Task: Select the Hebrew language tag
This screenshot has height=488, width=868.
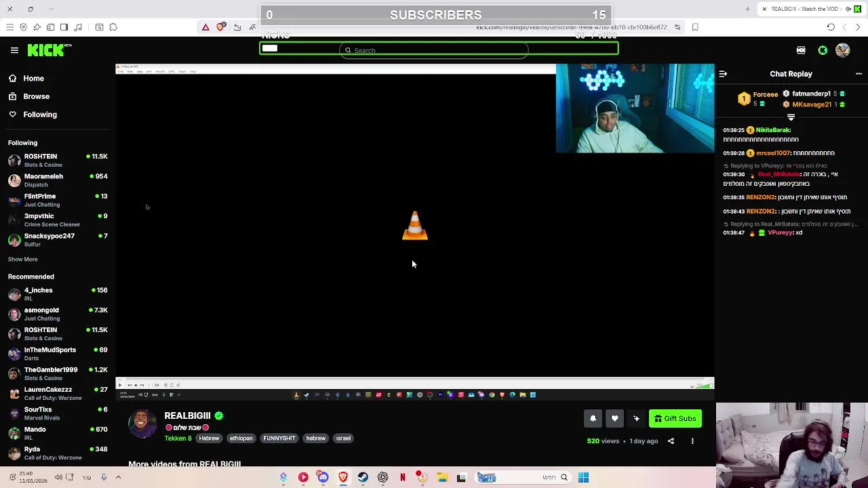Action: click(x=209, y=439)
